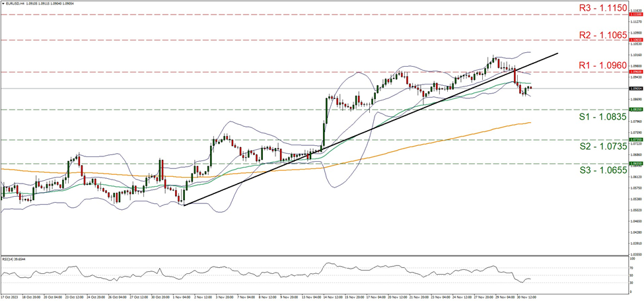644x301 pixels.
Task: Select the R3 - 1.1150 resistance label
Action: click(598, 7)
